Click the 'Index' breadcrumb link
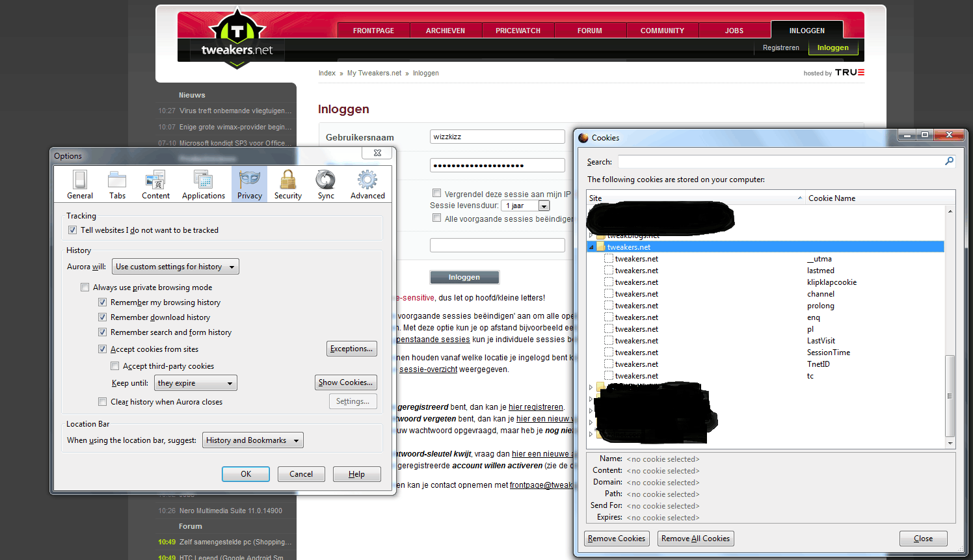 (x=327, y=73)
